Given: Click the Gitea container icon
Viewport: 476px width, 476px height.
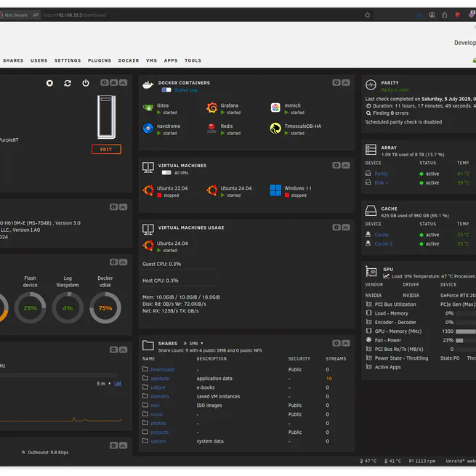Looking at the screenshot, I should (148, 108).
